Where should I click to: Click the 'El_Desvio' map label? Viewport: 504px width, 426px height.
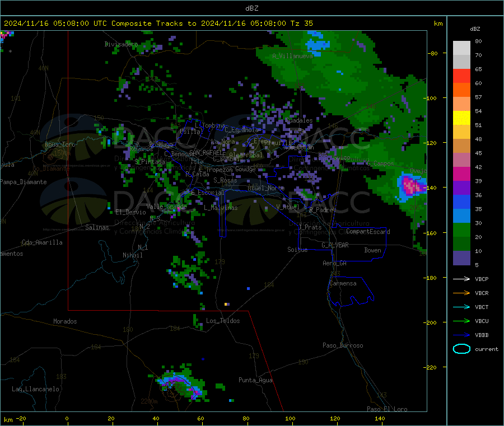pyautogui.click(x=130, y=212)
